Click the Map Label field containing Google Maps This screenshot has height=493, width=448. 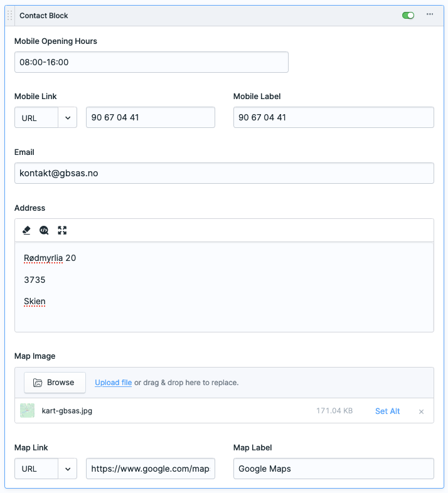tap(333, 469)
